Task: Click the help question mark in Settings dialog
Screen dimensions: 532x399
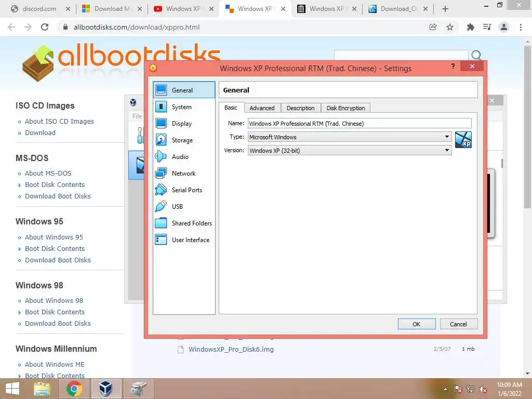Action: tap(453, 66)
